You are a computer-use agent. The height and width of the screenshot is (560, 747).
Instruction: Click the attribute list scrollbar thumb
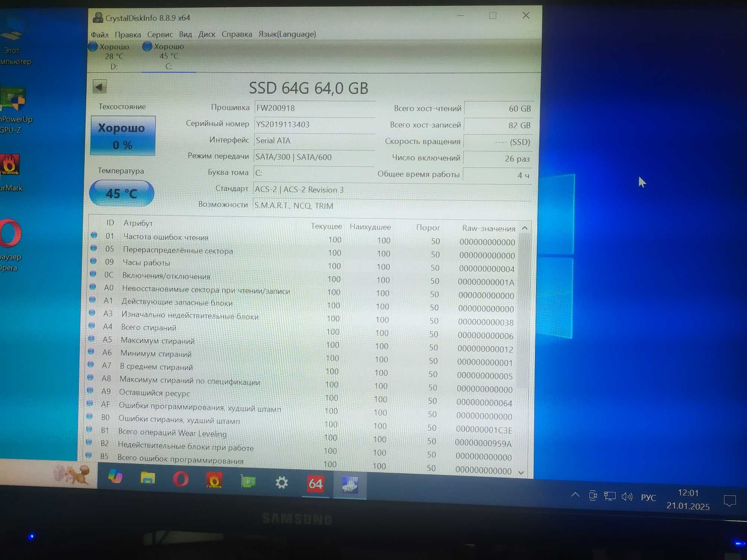(523, 311)
